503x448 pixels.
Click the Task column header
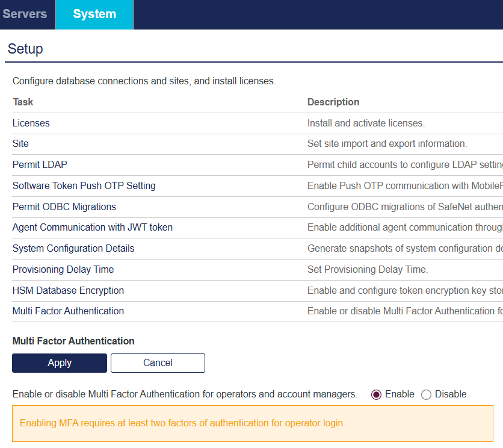pyautogui.click(x=23, y=102)
